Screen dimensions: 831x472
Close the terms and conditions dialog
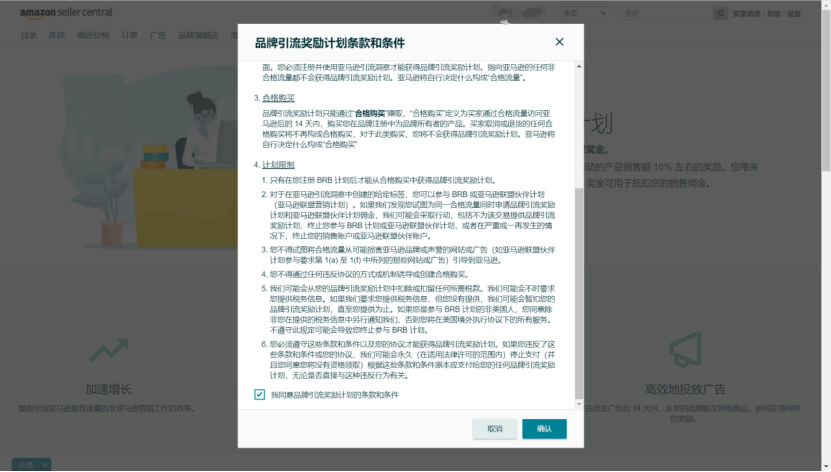tap(559, 42)
